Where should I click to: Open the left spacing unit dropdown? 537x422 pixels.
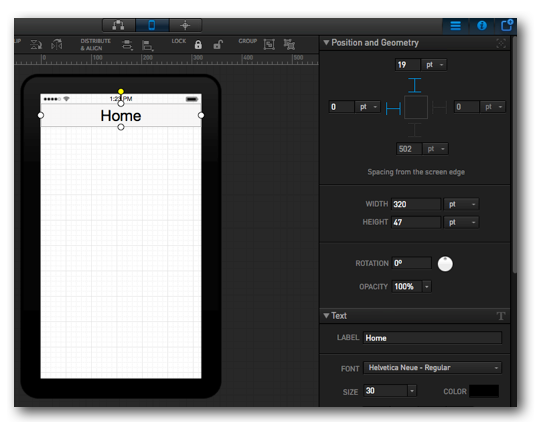(368, 107)
